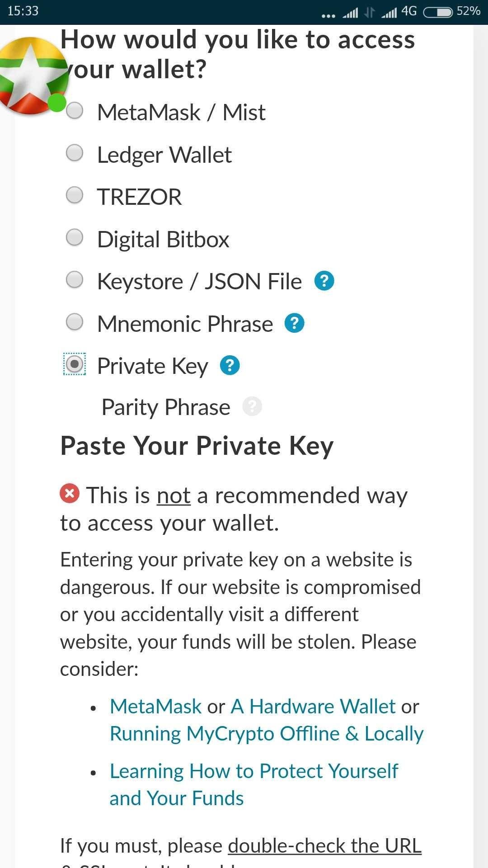Open help icon beside Private Key
Viewport: 488px width, 868px height.
pyautogui.click(x=230, y=365)
